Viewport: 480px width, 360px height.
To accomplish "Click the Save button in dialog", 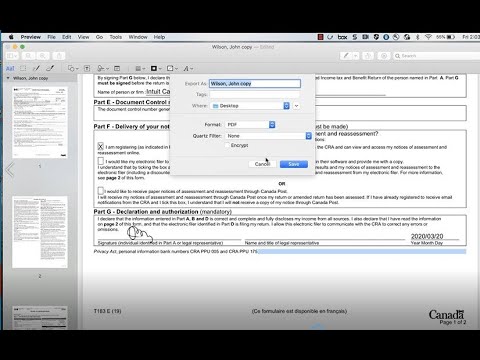I will (294, 164).
